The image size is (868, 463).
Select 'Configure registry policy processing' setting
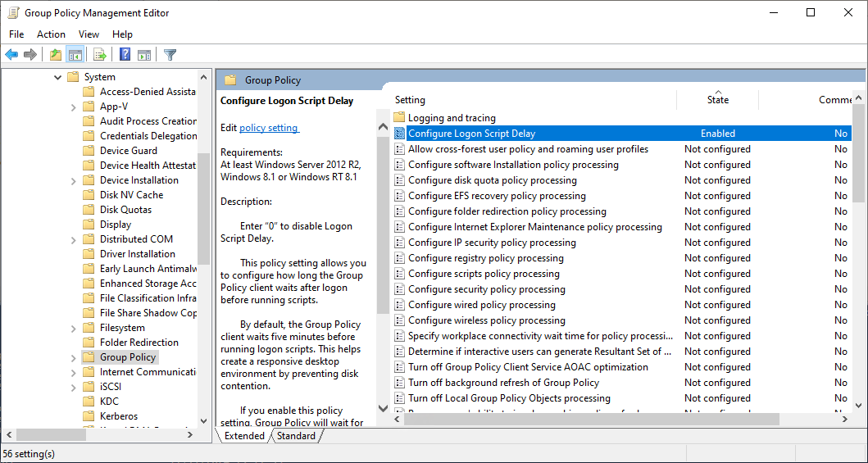(485, 258)
